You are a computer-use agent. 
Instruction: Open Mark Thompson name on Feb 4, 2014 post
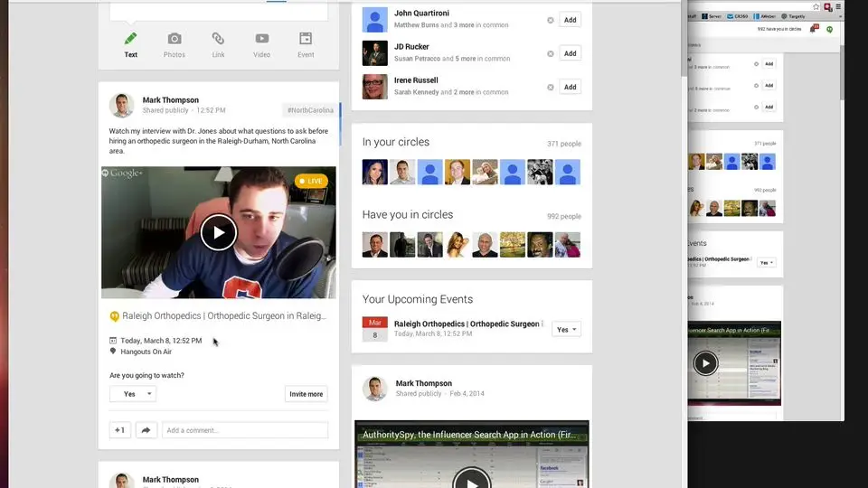[x=423, y=383]
